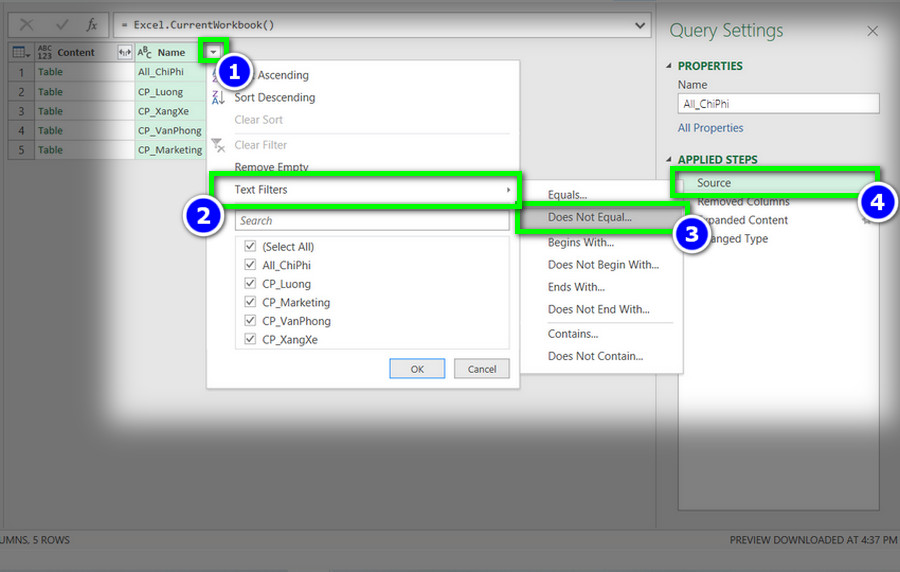
Task: Click the ABC text type icon of Name column
Action: (144, 52)
